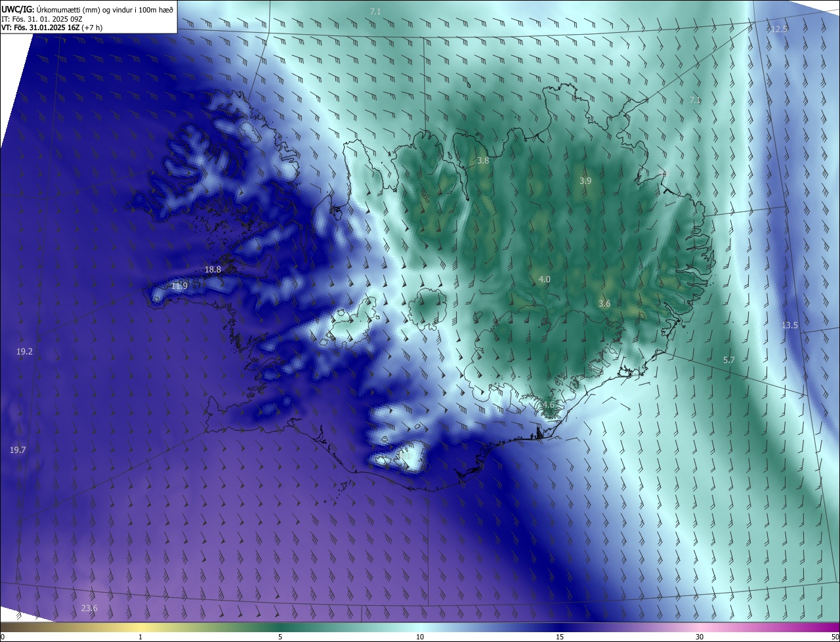Click the 4.0 value label
Screen dimensions: 840x642
[545, 279]
